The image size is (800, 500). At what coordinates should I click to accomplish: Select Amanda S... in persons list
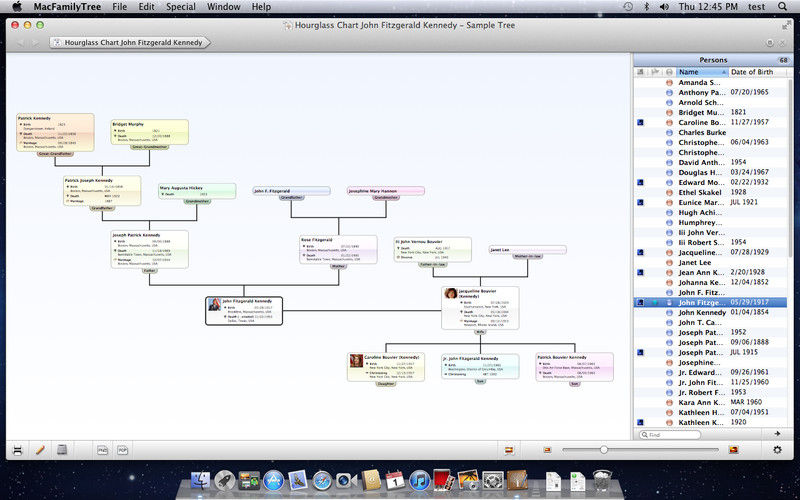(x=711, y=82)
